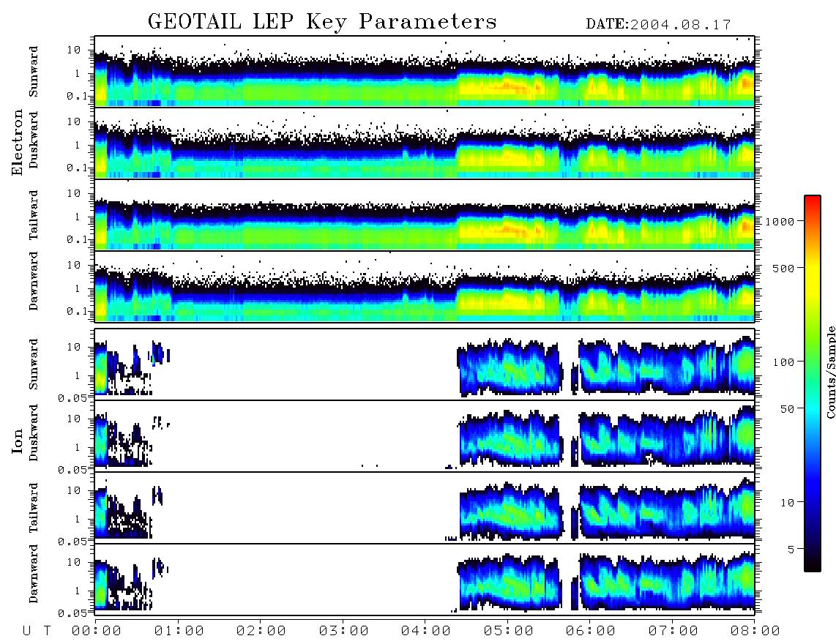
Task: Select the Electron "Duskward" panel label
Action: [x=34, y=140]
